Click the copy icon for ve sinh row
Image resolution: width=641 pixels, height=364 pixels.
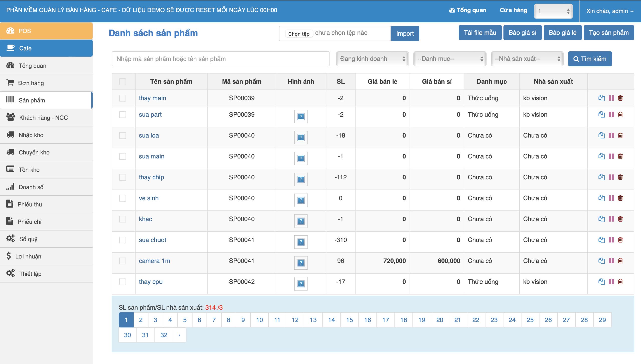tap(601, 198)
